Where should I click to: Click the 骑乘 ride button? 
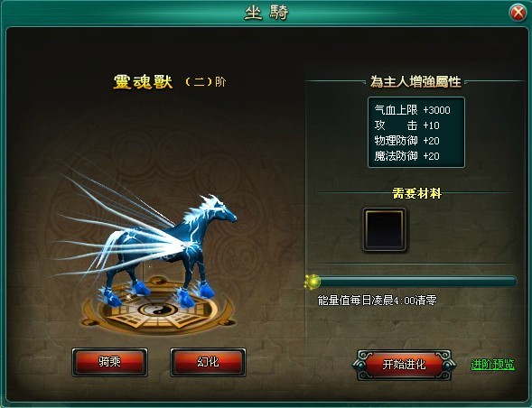coord(109,362)
